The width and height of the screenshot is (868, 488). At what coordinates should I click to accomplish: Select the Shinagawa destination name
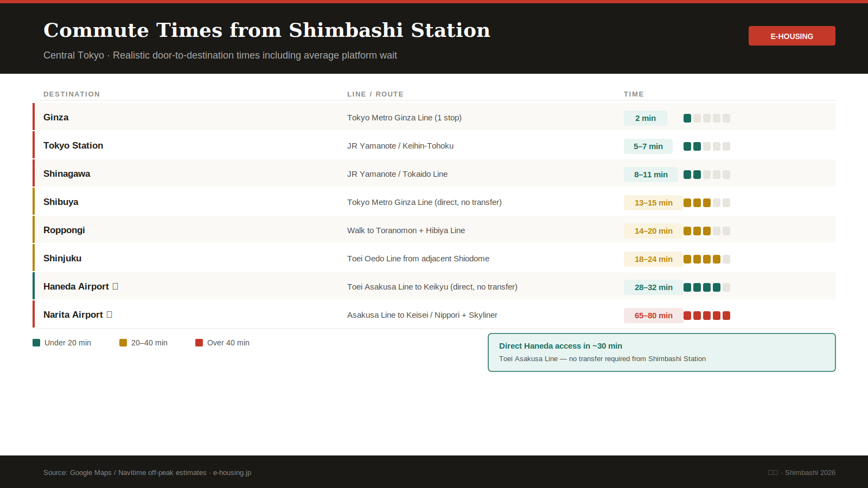click(x=67, y=174)
